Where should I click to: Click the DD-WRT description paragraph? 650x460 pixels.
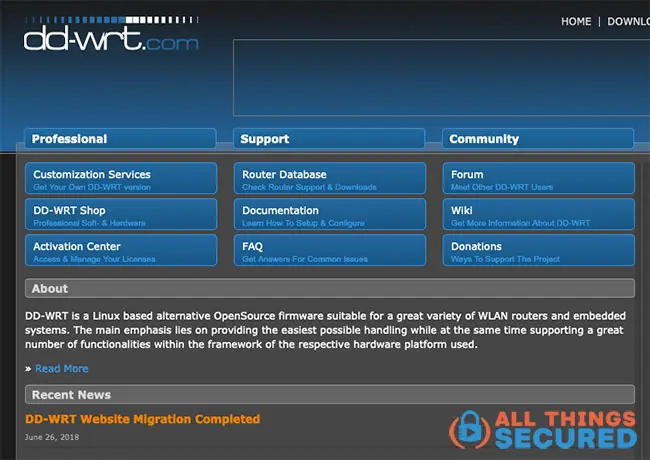coord(325,330)
